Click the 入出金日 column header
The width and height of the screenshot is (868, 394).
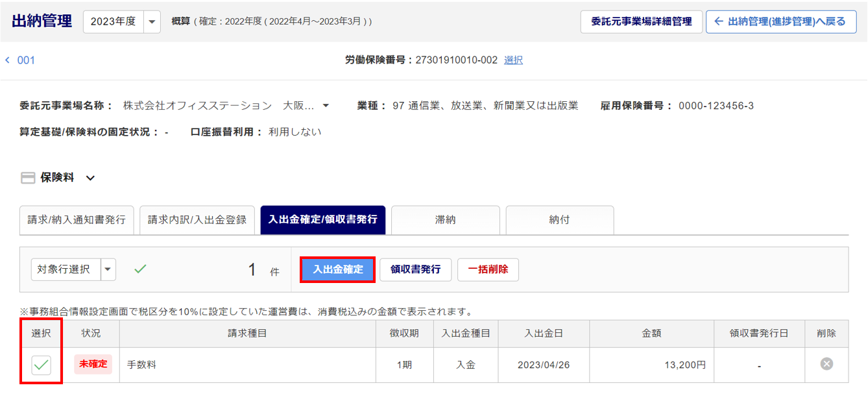544,334
